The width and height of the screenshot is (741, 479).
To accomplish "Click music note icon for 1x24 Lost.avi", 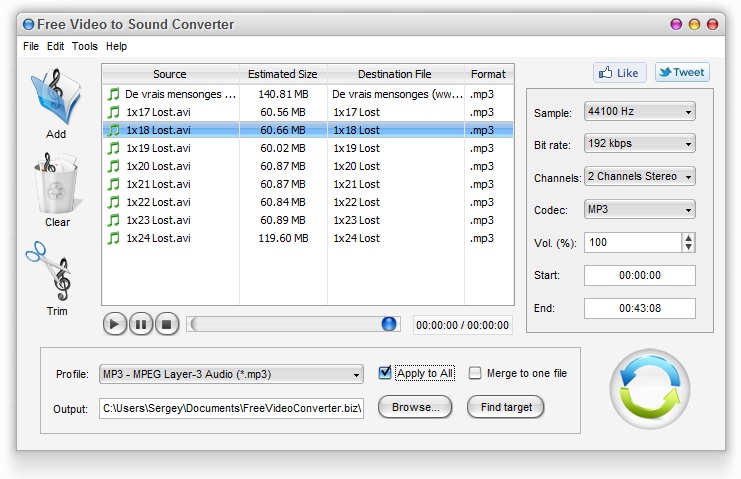I will pos(113,238).
